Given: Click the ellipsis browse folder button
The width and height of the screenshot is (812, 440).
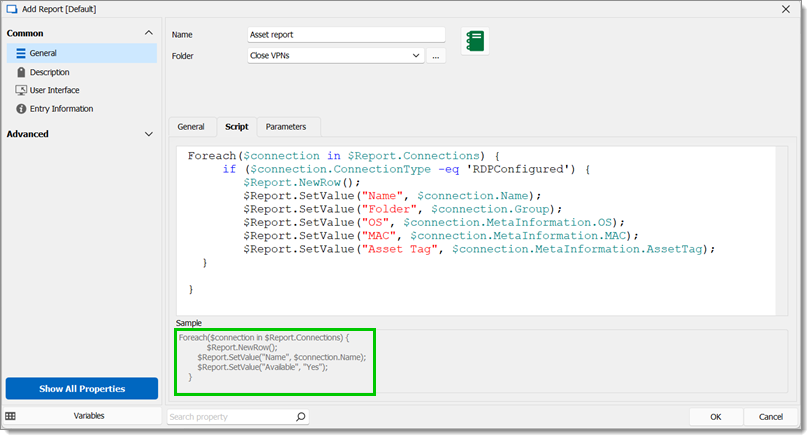Looking at the screenshot, I should click(x=436, y=56).
